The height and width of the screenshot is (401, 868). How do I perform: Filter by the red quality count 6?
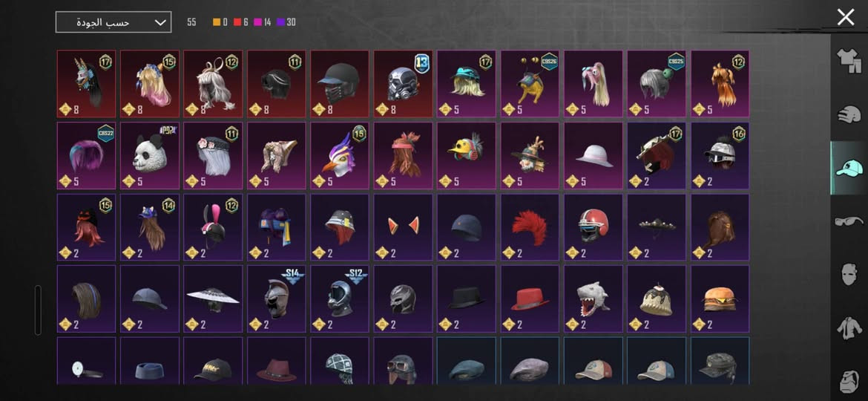[241, 22]
